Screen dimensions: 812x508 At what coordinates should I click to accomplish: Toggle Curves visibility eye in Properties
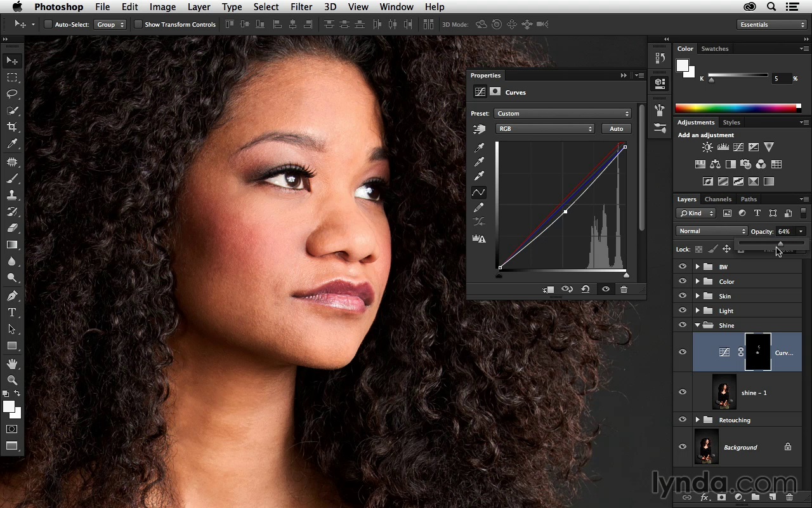click(605, 290)
